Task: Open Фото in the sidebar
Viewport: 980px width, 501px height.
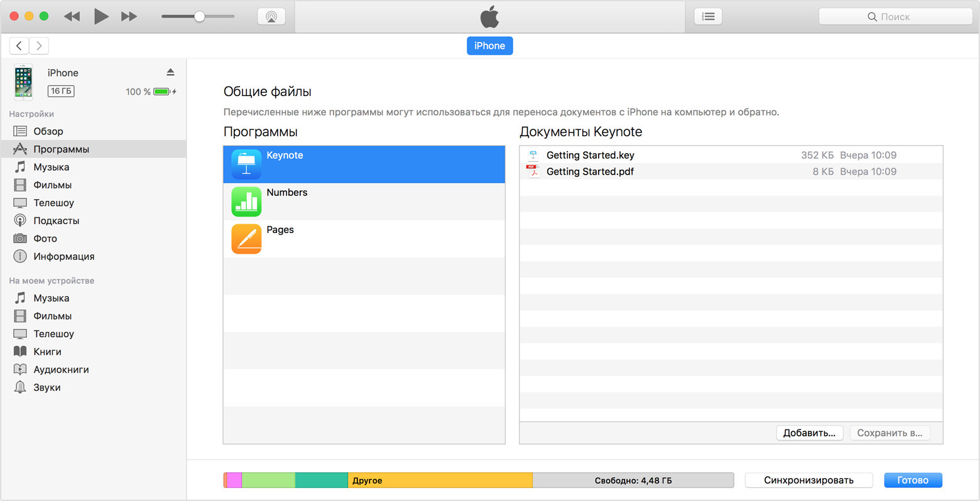Action: pyautogui.click(x=93, y=239)
